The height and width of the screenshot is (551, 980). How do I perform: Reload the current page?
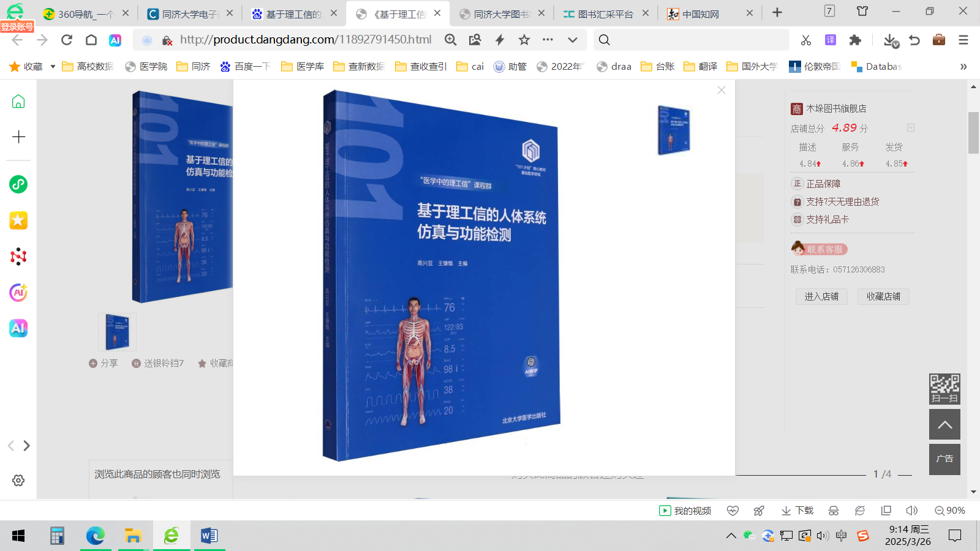67,40
